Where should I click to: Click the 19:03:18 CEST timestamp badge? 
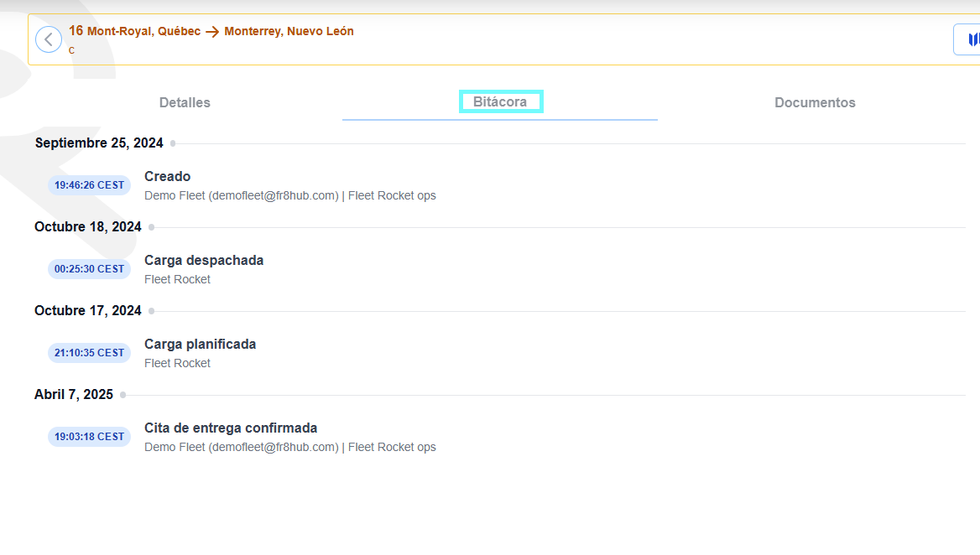pyautogui.click(x=89, y=437)
